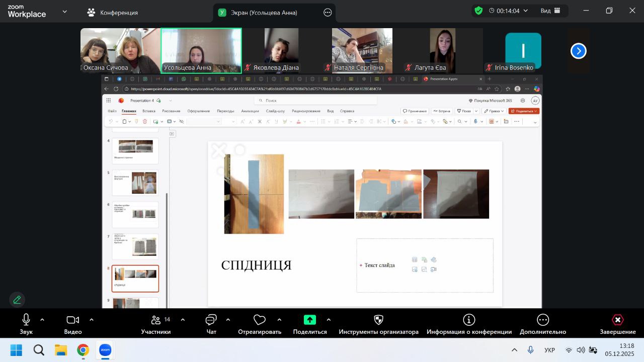Show next participants with blue arrow
This screenshot has height=362, width=644.
click(579, 51)
